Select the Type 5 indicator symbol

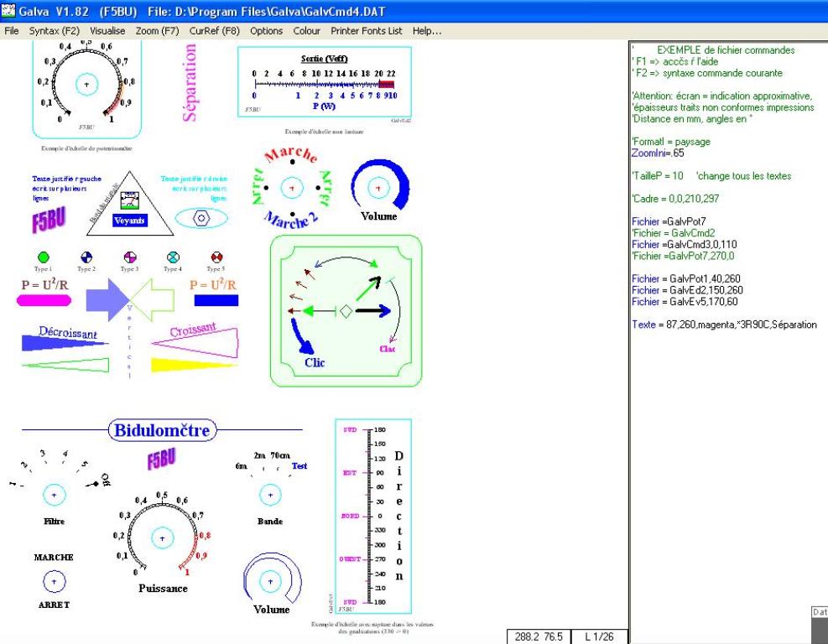pos(216,257)
